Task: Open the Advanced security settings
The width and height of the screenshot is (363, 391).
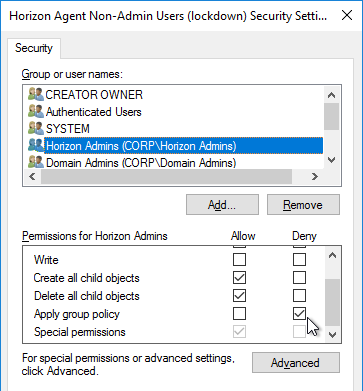Action: [296, 363]
